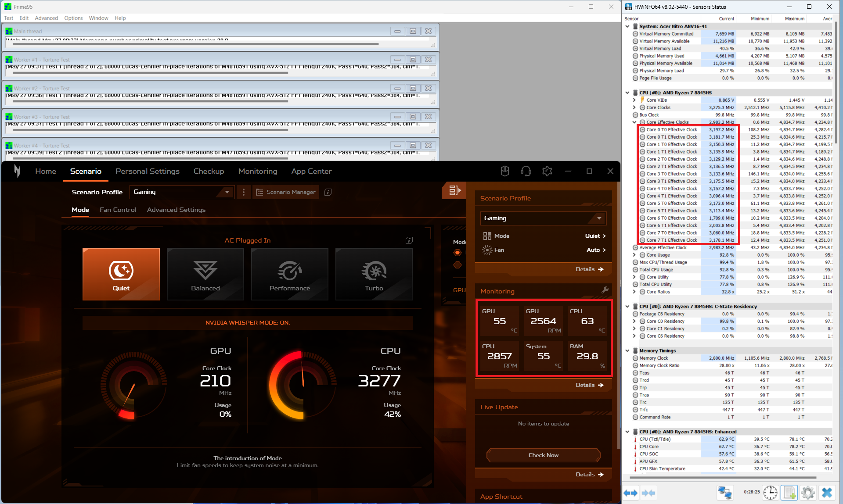Open NitroSense settings gear icon
843x504 pixels.
coord(547,171)
